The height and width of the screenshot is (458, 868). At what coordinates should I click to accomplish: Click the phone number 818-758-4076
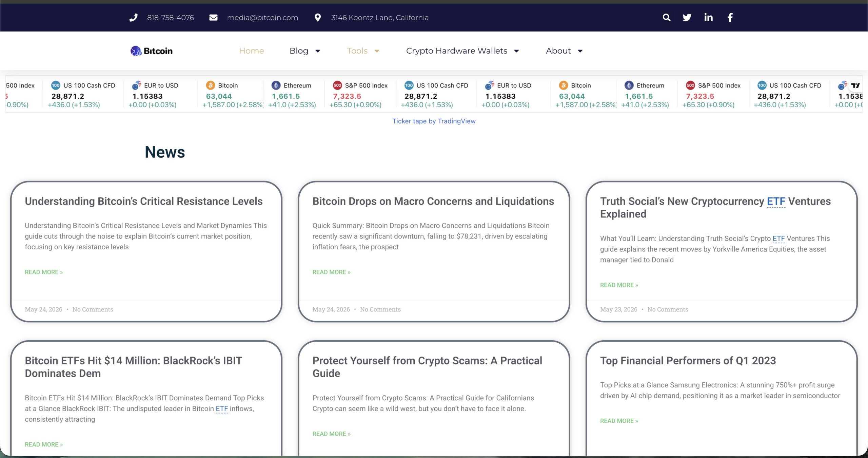coord(171,18)
